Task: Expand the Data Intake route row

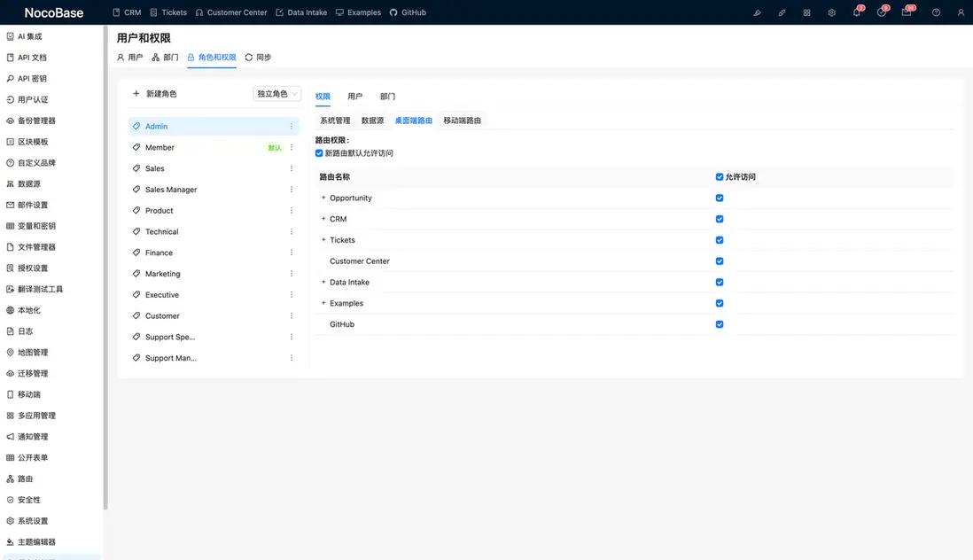Action: (323, 282)
